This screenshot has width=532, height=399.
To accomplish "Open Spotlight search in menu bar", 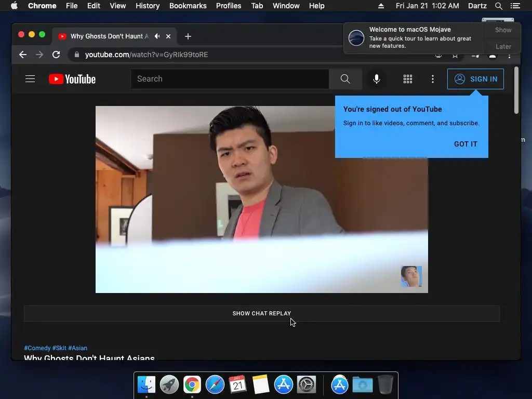I will [x=498, y=6].
